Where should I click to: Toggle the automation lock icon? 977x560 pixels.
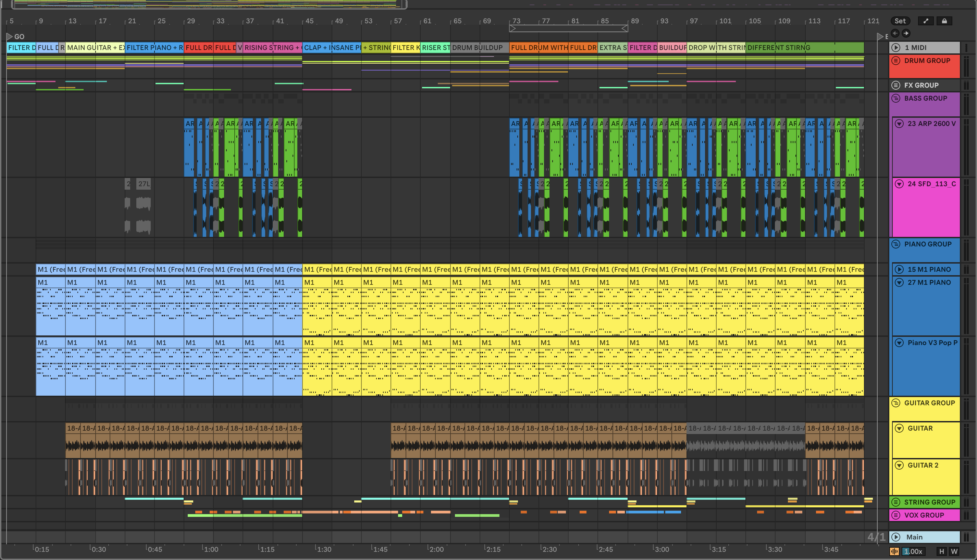pyautogui.click(x=944, y=21)
